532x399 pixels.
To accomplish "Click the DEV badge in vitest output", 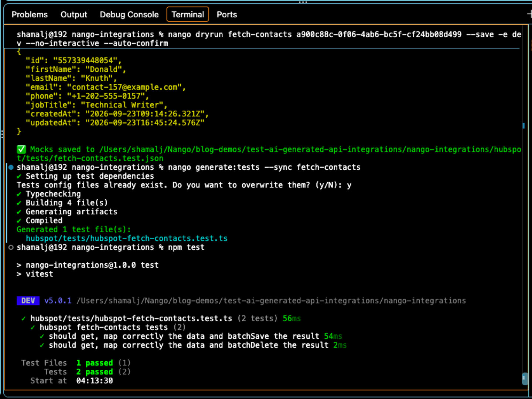I will tap(28, 301).
